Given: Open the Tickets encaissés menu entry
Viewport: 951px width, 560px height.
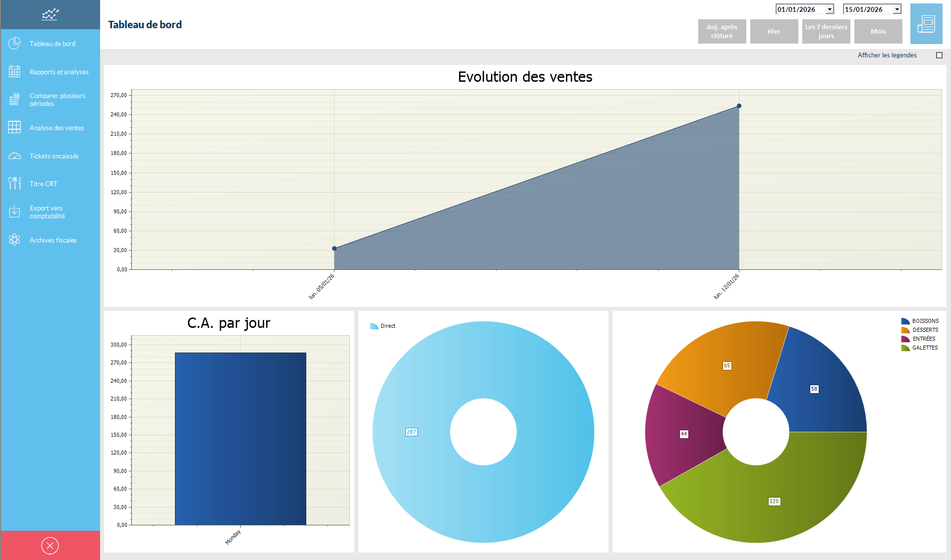Looking at the screenshot, I should (x=54, y=156).
